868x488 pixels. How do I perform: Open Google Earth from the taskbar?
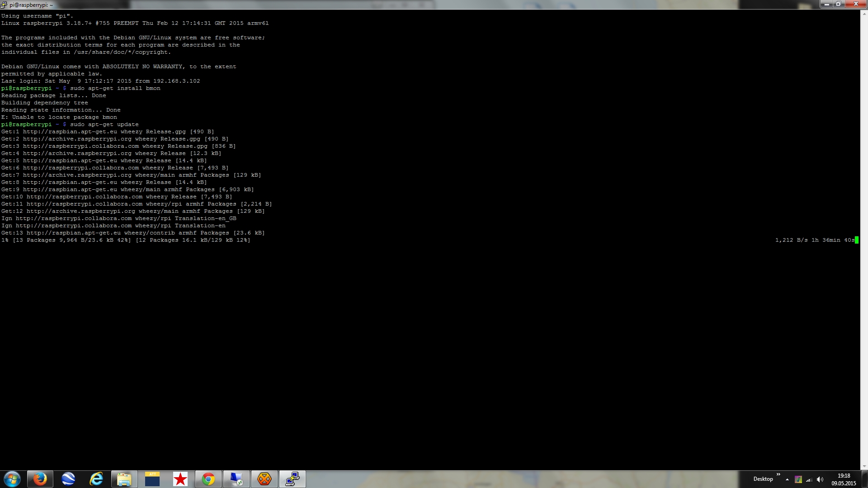[68, 479]
